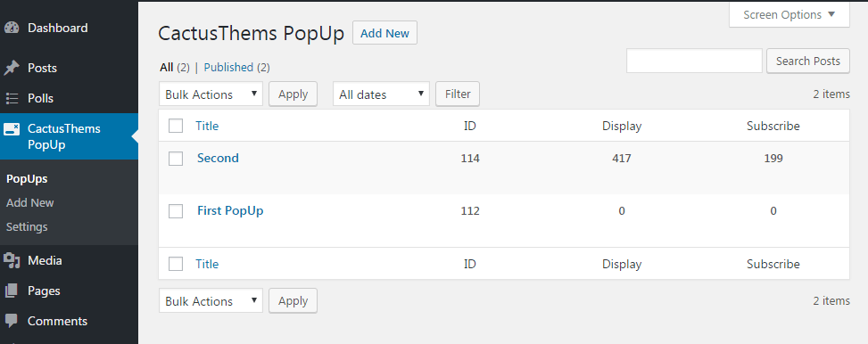The width and height of the screenshot is (868, 344).
Task: Click the CactusThems PopUp window icon
Action: pos(11,129)
